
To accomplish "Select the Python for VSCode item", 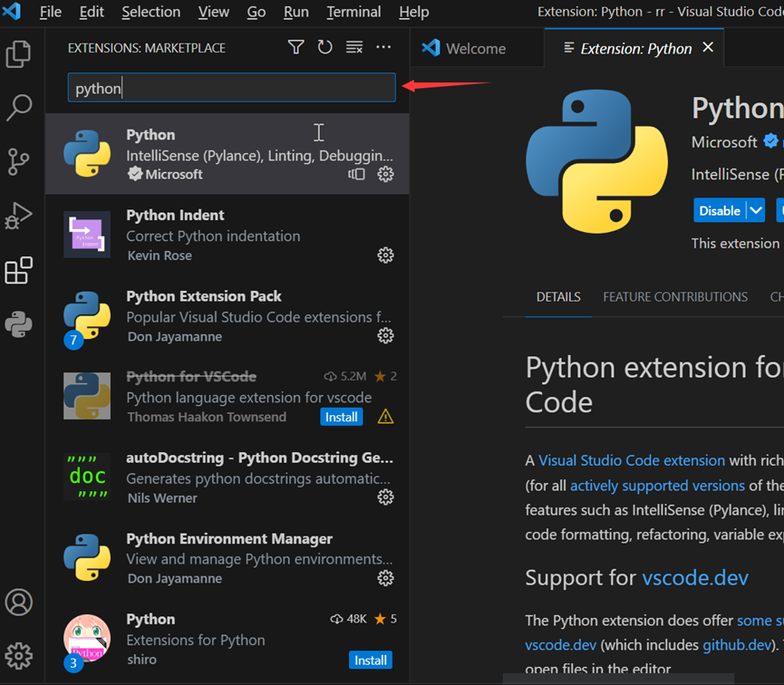I will (x=227, y=396).
